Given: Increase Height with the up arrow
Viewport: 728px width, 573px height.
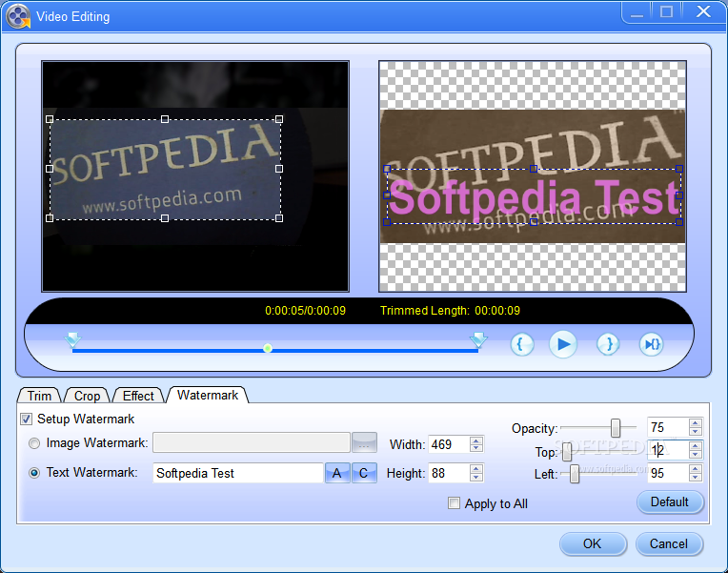Looking at the screenshot, I should tap(475, 469).
